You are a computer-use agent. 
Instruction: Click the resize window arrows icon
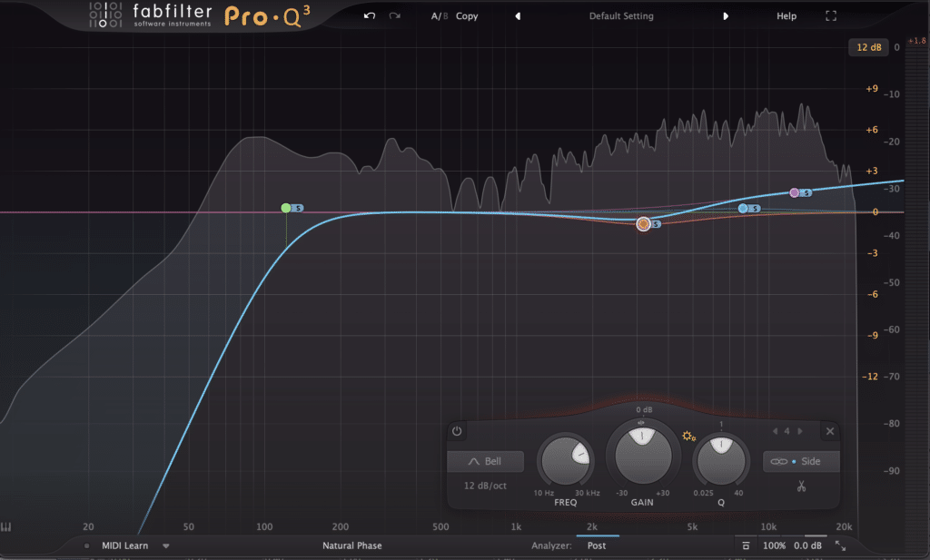(840, 545)
